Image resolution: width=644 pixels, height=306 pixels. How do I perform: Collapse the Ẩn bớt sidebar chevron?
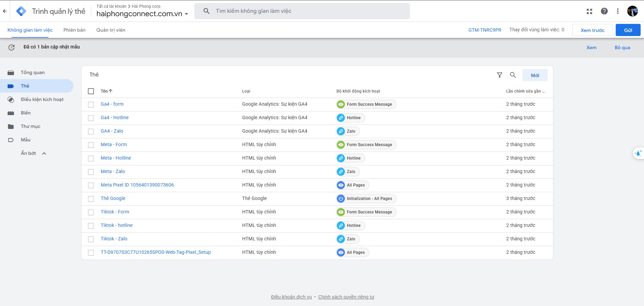(x=44, y=154)
